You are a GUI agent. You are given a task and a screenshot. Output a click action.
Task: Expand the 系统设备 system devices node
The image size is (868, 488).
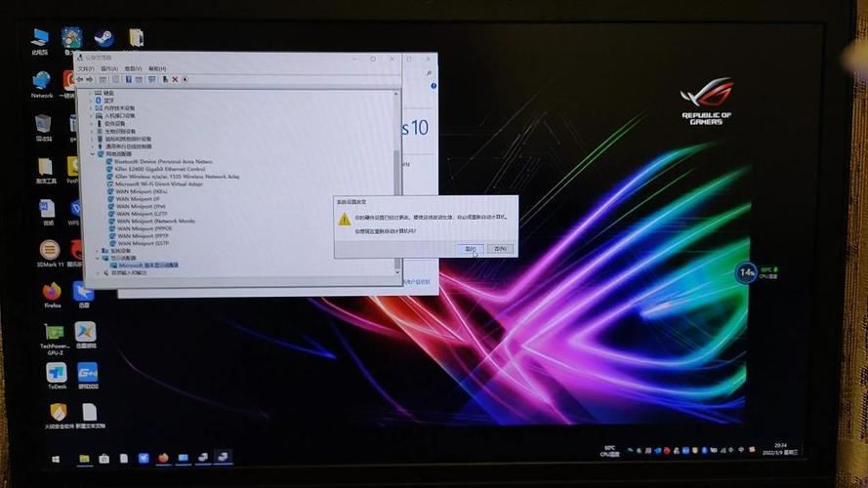point(98,251)
